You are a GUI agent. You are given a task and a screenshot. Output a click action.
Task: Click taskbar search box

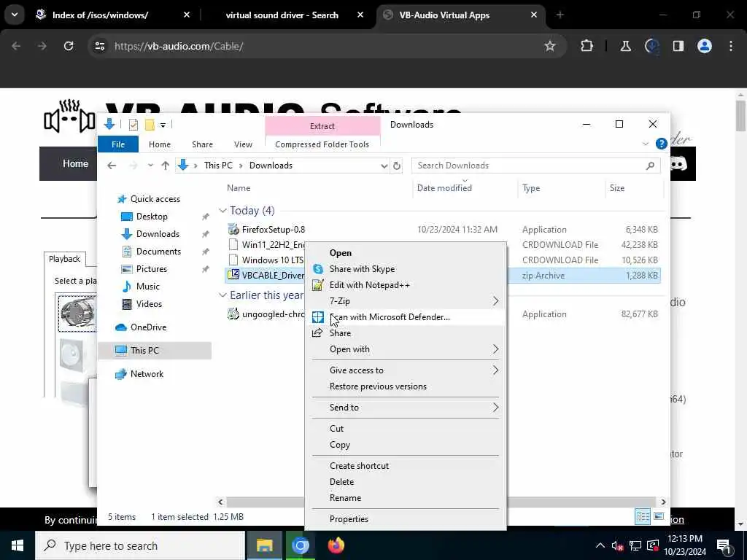click(140, 545)
